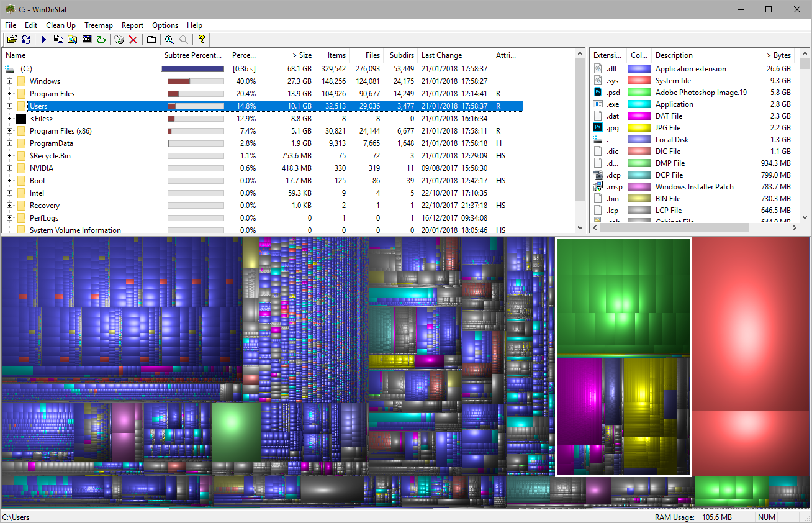The width and height of the screenshot is (812, 523).
Task: Expand the ProgramData folder node
Action: click(9, 143)
